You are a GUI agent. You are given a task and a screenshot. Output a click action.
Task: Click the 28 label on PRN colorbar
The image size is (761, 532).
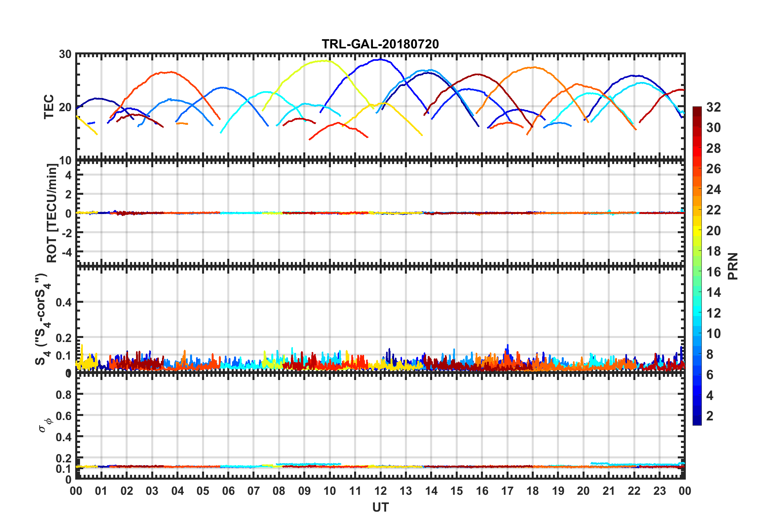(x=713, y=148)
